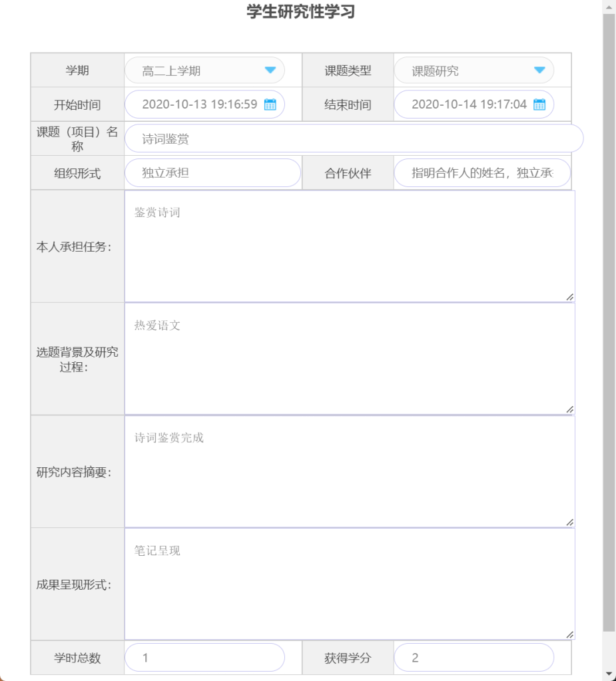Select the 学时总数 input field

click(x=204, y=658)
